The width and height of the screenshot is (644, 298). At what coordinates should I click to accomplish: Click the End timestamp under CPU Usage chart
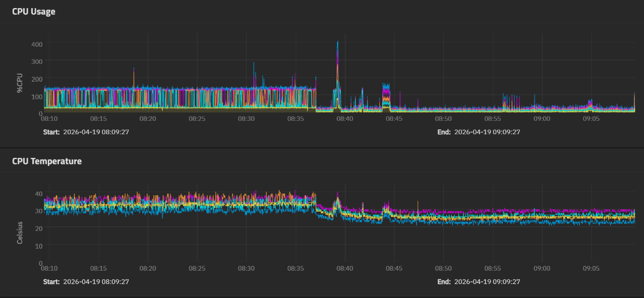pos(487,132)
